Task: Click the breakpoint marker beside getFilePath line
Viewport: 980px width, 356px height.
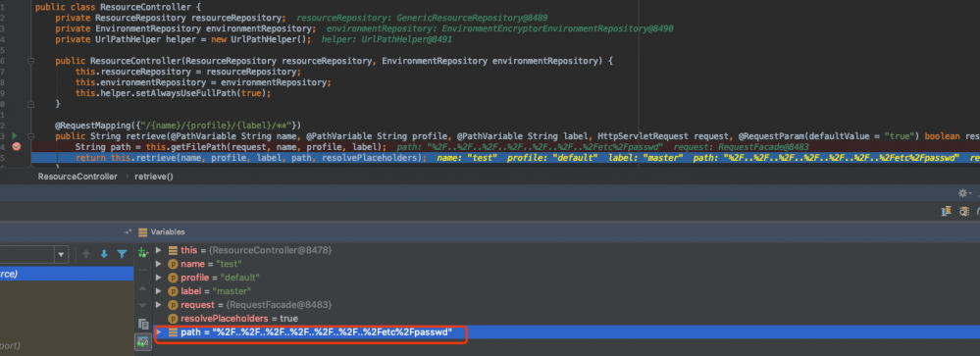Action: [x=17, y=146]
